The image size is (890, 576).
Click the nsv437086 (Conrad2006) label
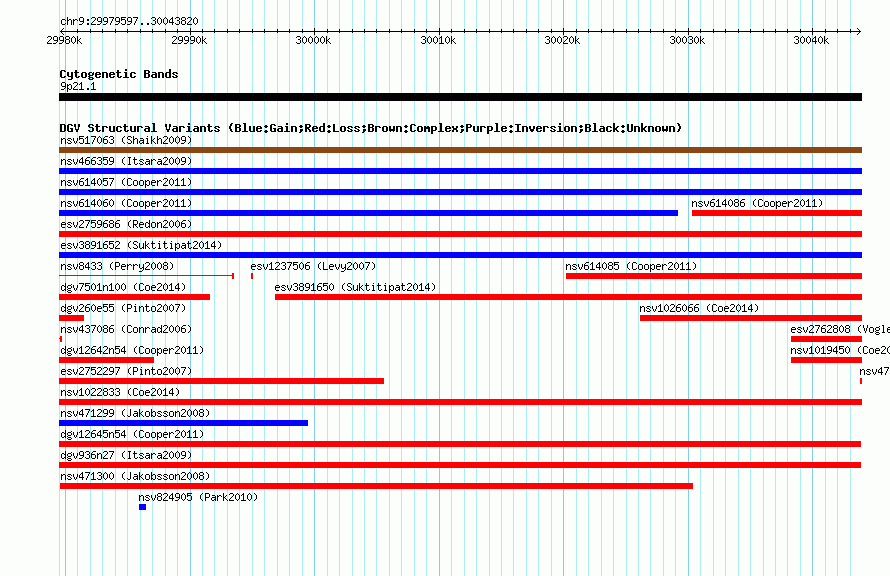[x=126, y=329]
